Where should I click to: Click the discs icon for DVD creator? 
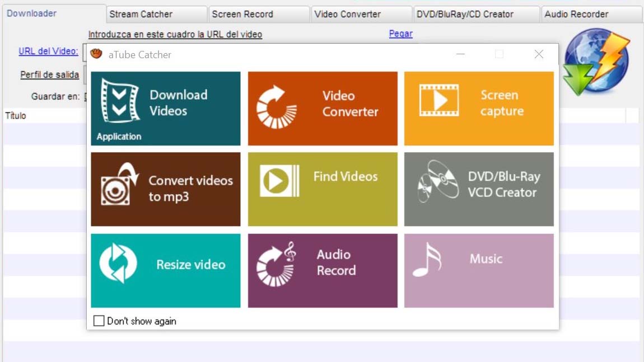point(438,181)
